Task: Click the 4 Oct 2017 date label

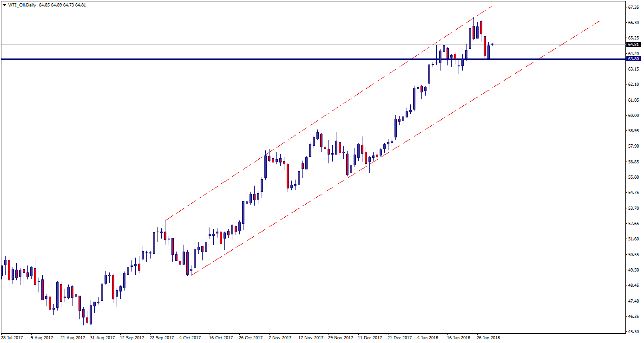Action: point(190,338)
